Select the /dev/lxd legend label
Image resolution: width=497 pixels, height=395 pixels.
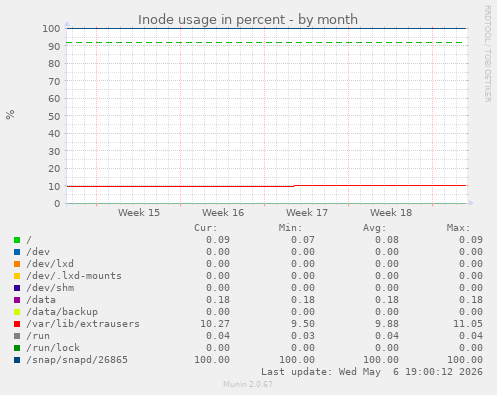[x=50, y=264]
